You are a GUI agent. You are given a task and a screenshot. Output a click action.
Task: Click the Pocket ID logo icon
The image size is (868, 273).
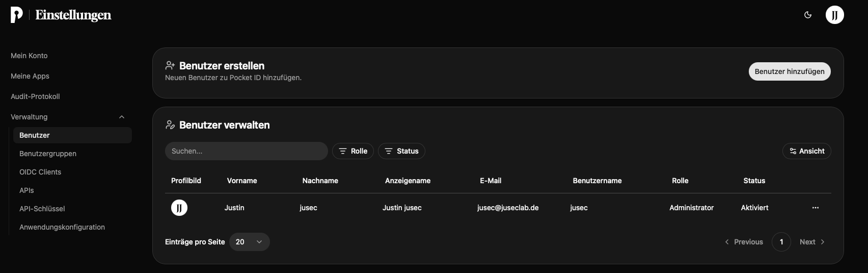17,15
